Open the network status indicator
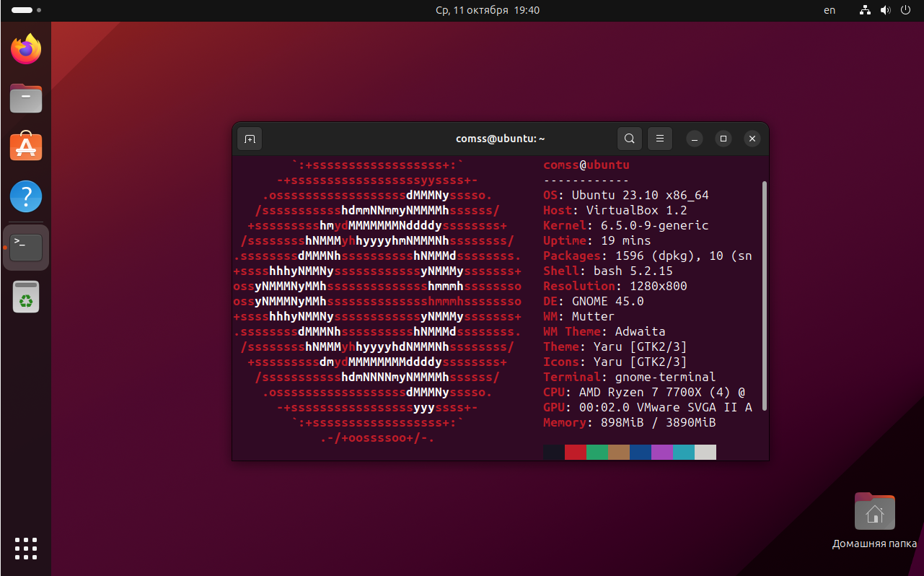The width and height of the screenshot is (924, 576). 866,10
